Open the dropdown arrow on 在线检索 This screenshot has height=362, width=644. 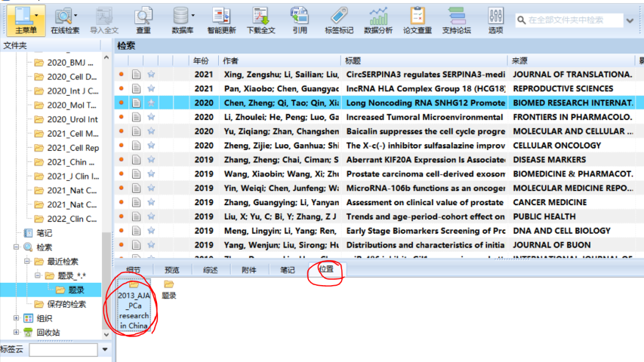coord(76,16)
